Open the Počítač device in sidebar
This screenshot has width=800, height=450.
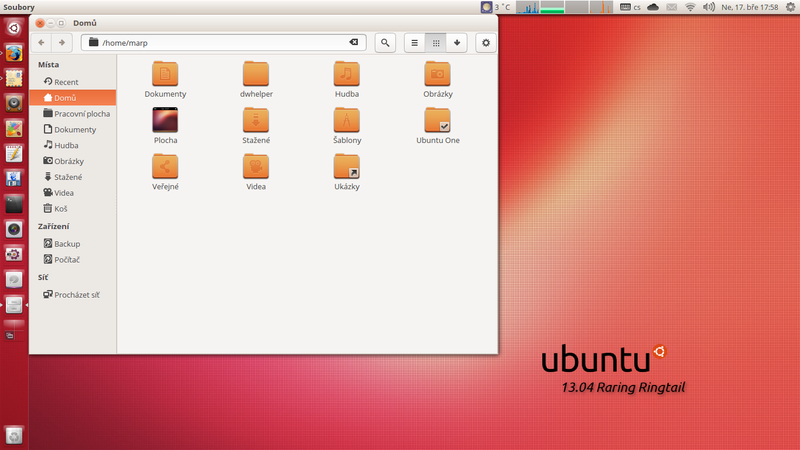pos(72,259)
